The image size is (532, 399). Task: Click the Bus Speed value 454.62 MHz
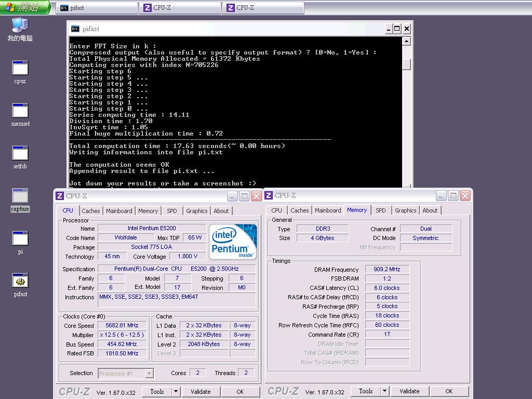122,344
